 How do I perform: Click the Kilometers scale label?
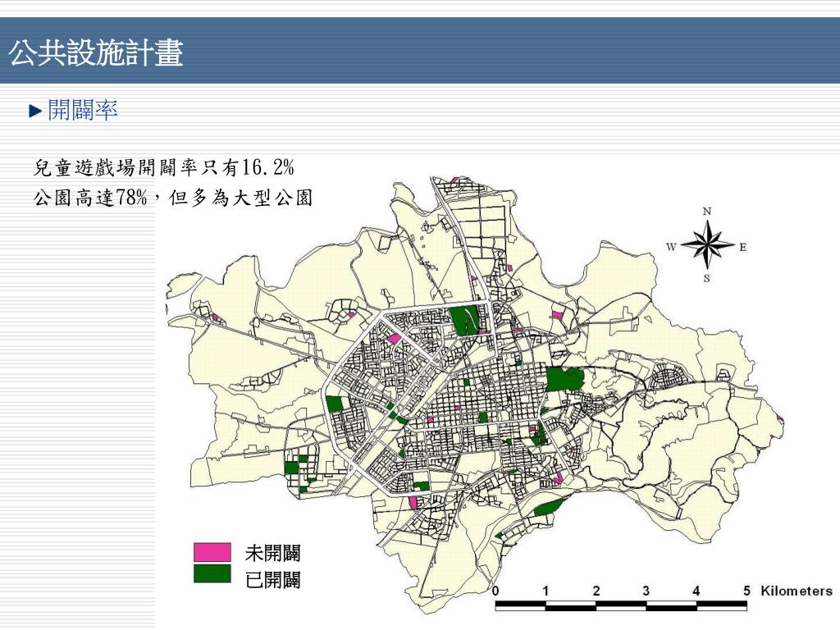pos(796,591)
